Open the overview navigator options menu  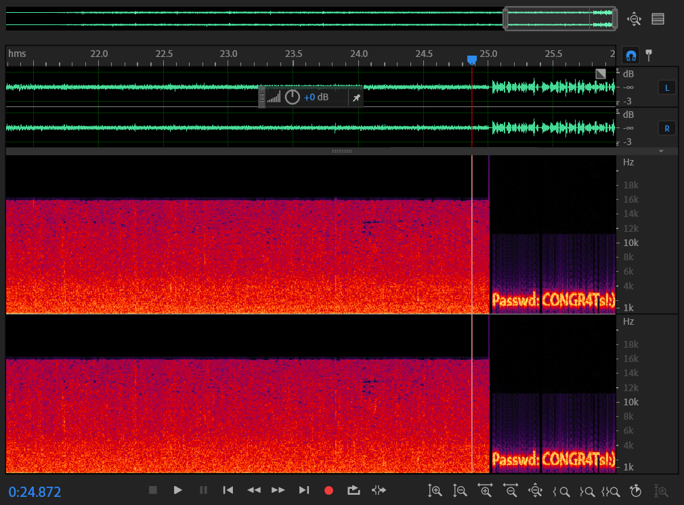[658, 19]
